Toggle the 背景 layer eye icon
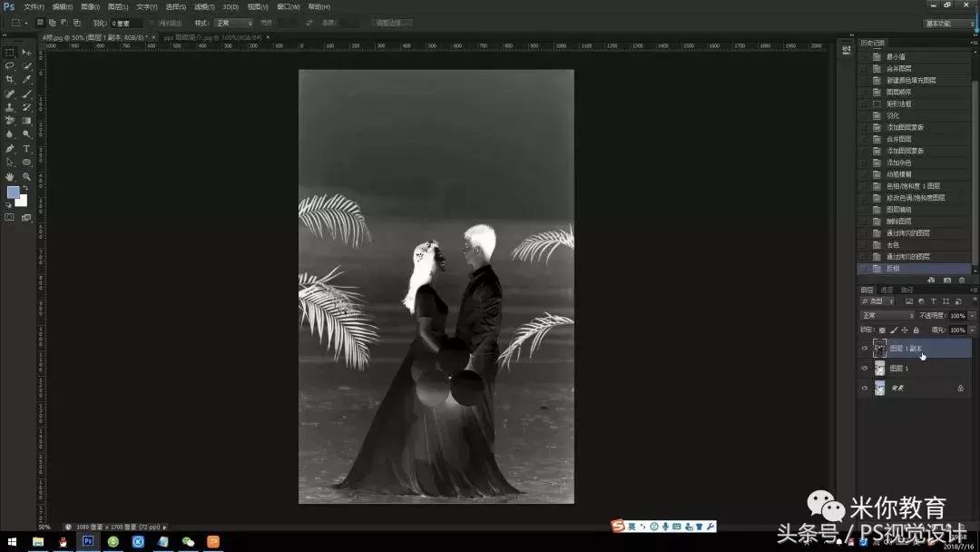 [x=865, y=388]
